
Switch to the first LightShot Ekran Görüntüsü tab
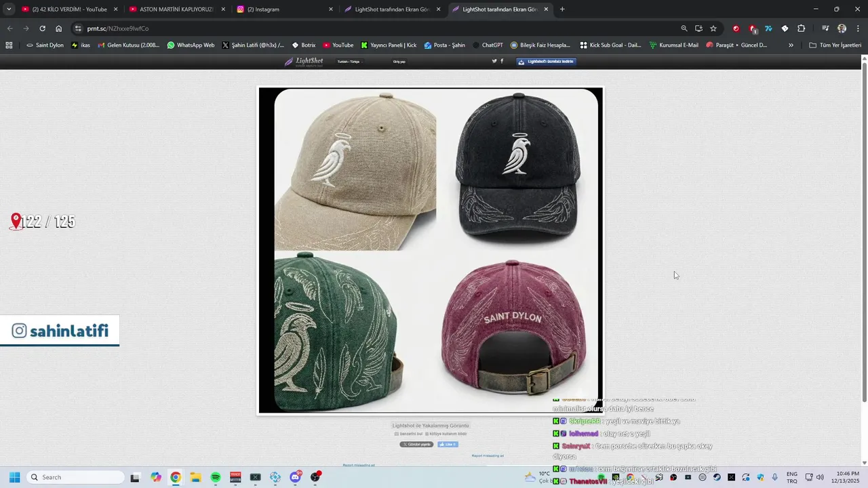391,9
